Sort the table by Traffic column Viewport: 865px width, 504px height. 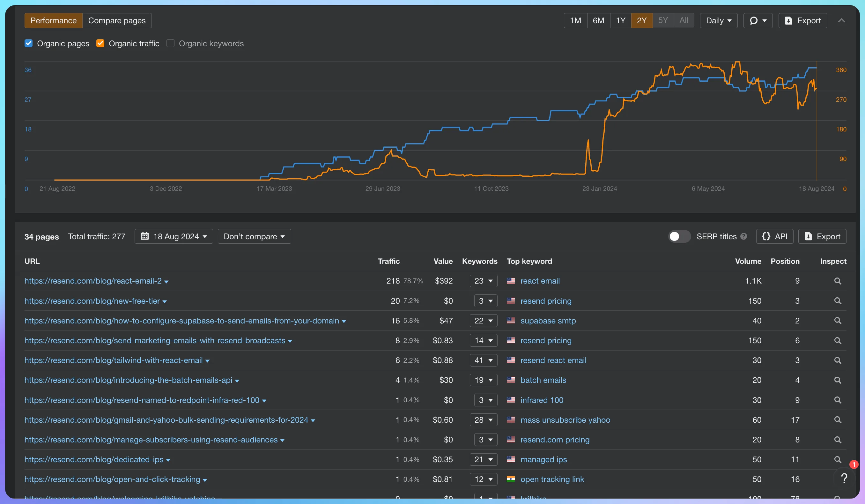pos(389,261)
